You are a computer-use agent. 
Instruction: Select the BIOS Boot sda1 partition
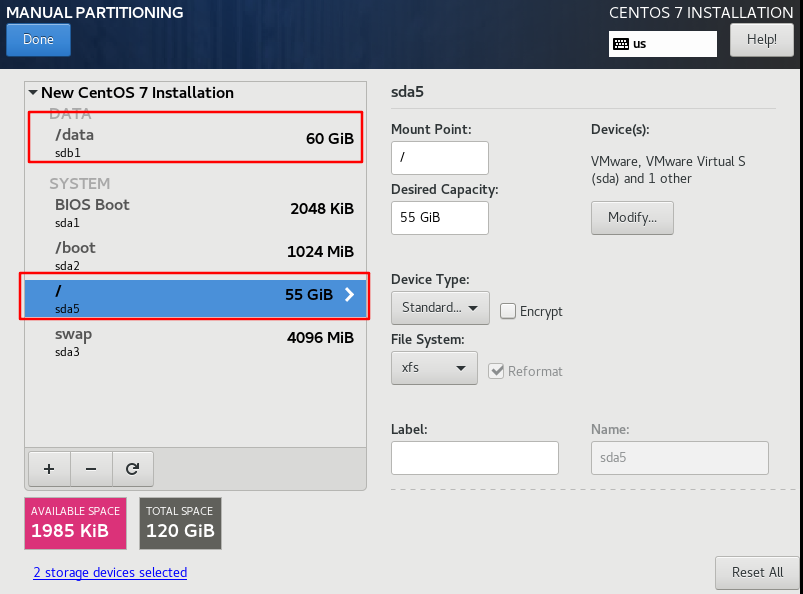click(x=195, y=211)
